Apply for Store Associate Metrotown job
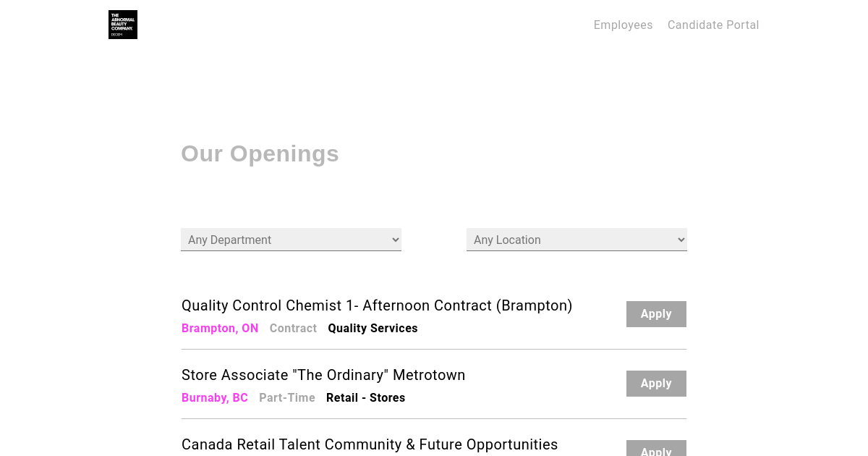This screenshot has width=868, height=456. click(x=656, y=384)
